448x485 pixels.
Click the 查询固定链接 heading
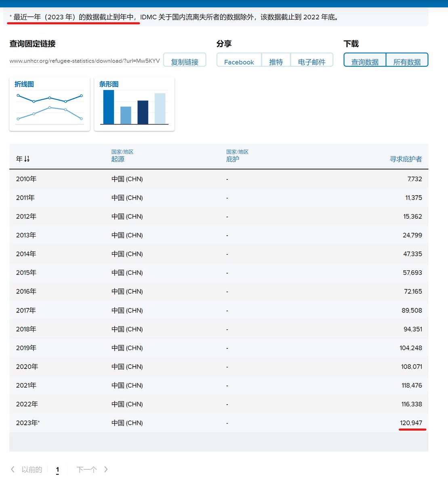click(32, 44)
